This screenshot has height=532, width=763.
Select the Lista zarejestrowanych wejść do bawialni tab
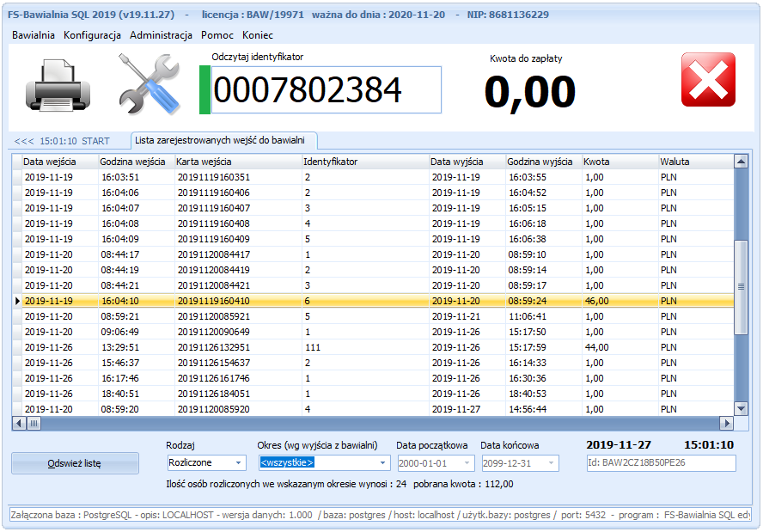(224, 140)
